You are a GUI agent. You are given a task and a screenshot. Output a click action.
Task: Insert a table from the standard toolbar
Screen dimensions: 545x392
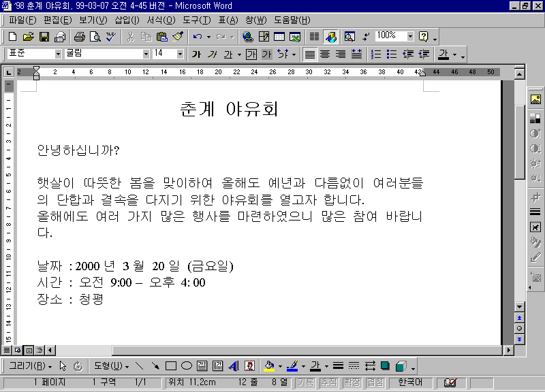click(279, 37)
